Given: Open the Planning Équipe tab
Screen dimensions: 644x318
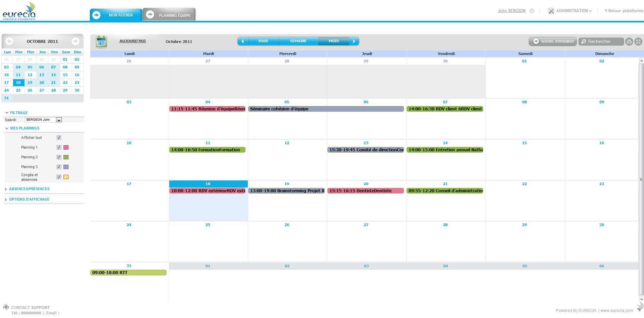Looking at the screenshot, I should click(x=169, y=15).
